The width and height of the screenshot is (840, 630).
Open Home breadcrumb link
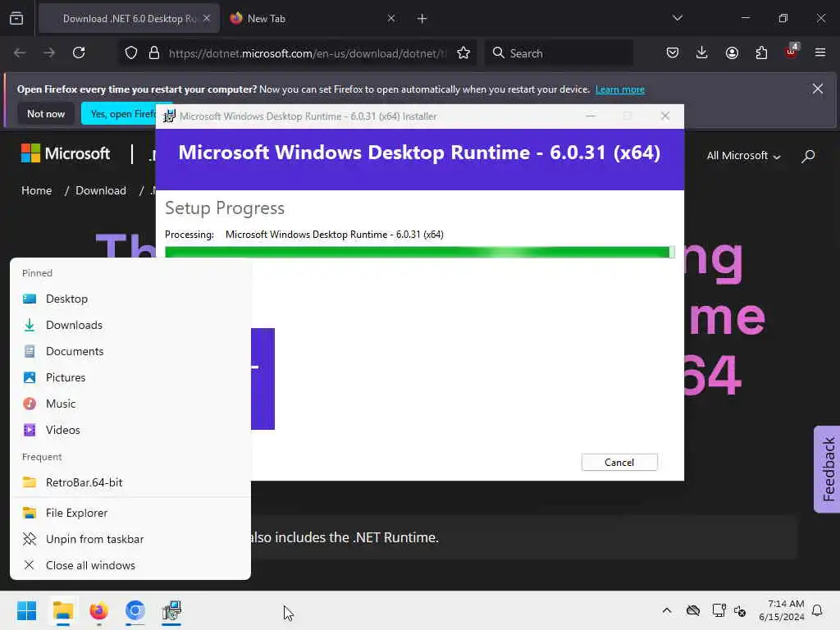(x=36, y=190)
